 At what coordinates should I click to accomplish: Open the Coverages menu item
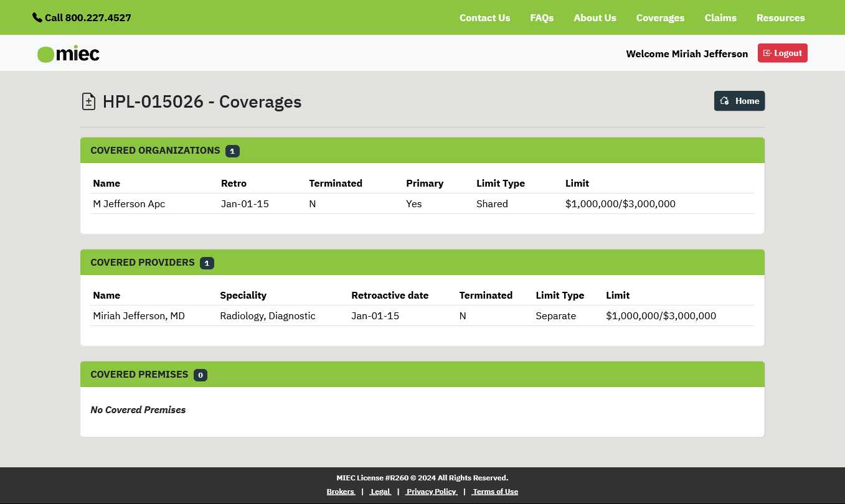(x=660, y=17)
